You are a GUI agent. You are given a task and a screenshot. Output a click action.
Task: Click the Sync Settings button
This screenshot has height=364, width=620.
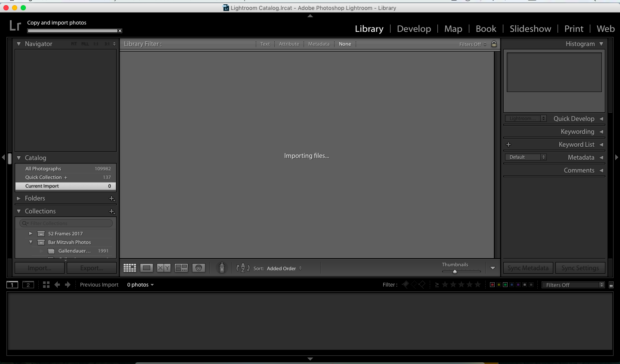[x=580, y=268]
